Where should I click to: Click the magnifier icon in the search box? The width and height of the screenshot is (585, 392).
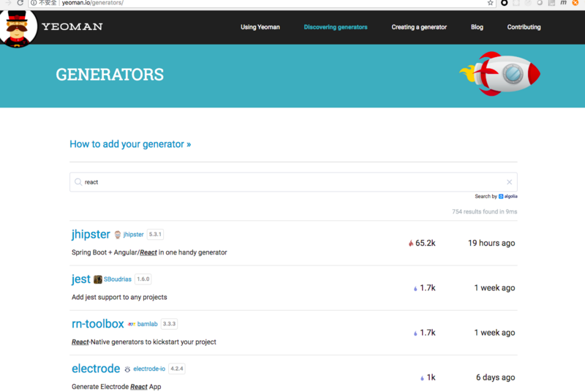[x=78, y=182]
